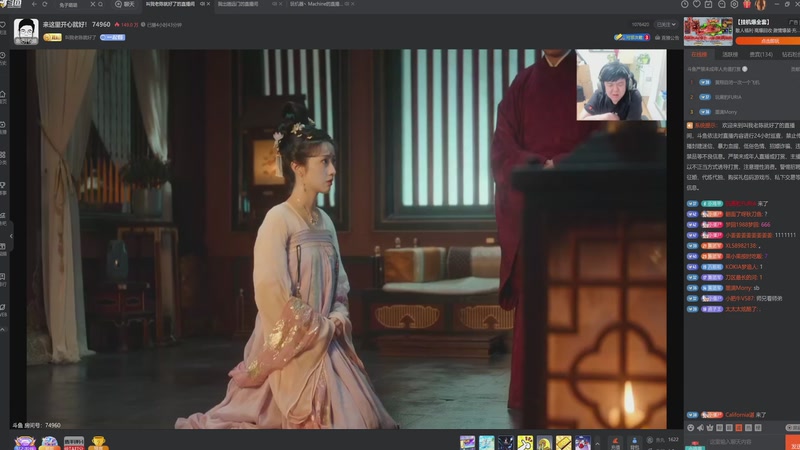Click the home icon in the left sidebar
The width and height of the screenshot is (800, 450).
[3, 95]
